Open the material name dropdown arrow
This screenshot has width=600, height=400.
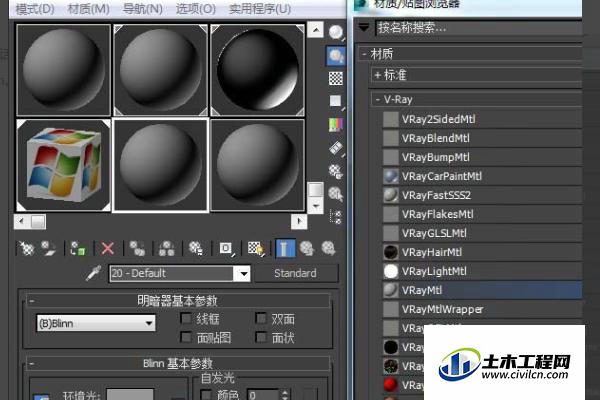coord(243,274)
